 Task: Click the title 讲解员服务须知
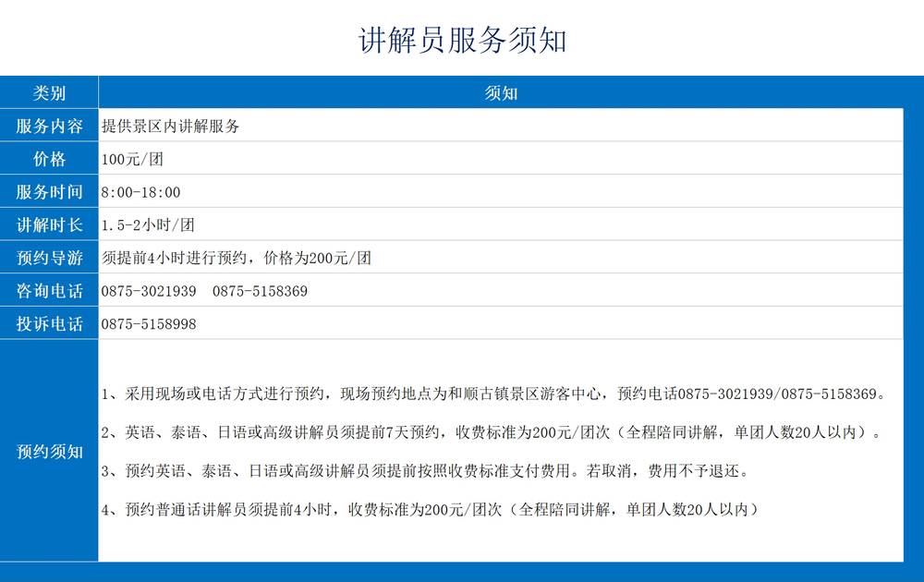coord(463,41)
